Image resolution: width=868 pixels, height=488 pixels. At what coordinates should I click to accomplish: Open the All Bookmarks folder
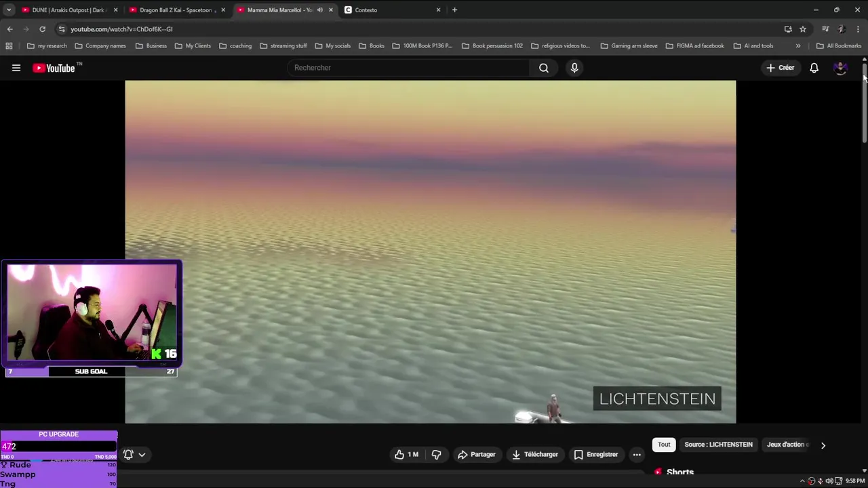coord(839,46)
